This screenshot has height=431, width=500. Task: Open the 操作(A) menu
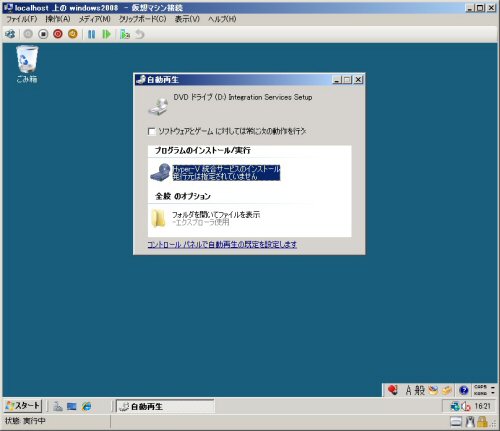[58, 19]
